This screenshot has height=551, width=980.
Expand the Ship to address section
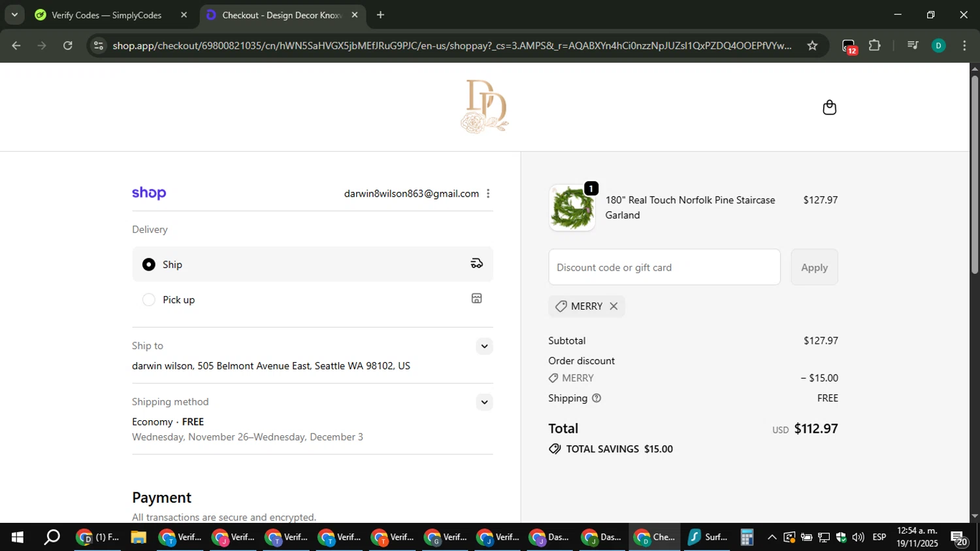click(x=484, y=346)
